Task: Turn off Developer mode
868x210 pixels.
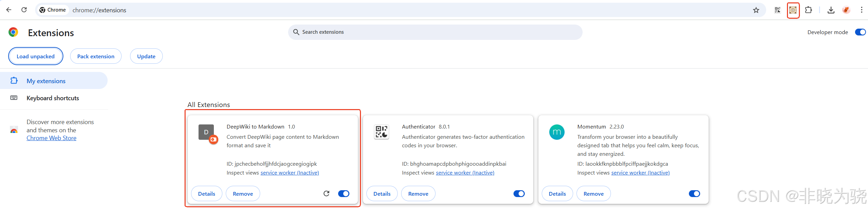Action: pos(860,32)
